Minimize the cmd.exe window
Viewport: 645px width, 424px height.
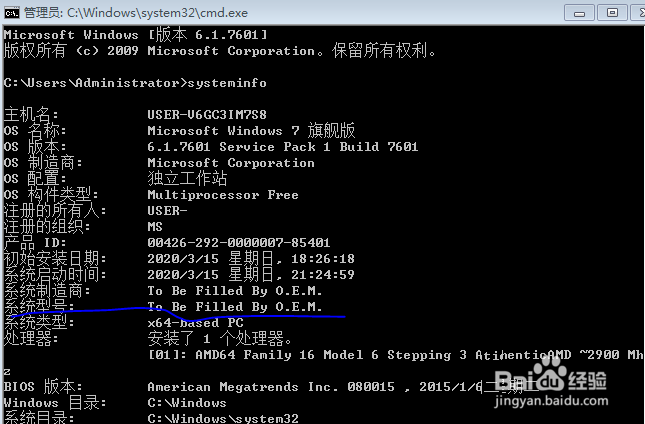coord(579,13)
